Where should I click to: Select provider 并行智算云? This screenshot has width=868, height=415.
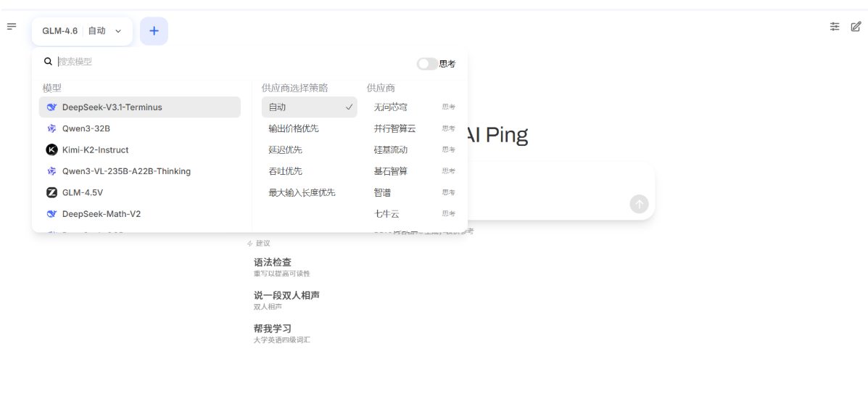coord(394,128)
